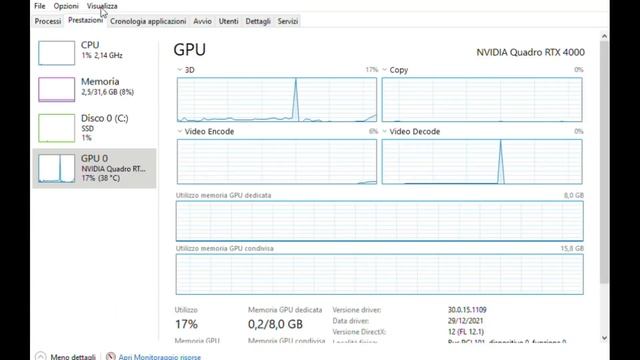Screen dimensions: 640x360
Task: Click the Monitoraggio risorse icon
Action: coord(111,356)
